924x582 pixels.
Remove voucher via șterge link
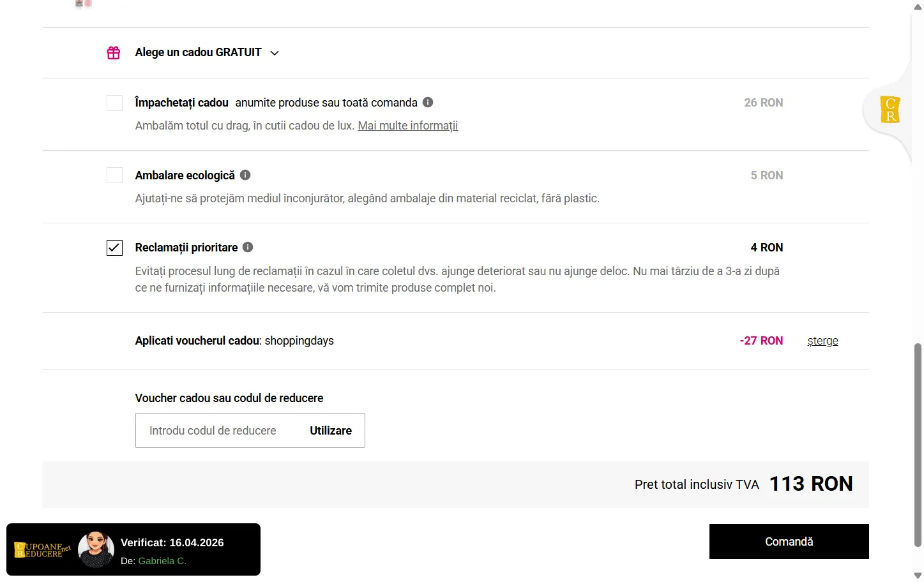822,341
